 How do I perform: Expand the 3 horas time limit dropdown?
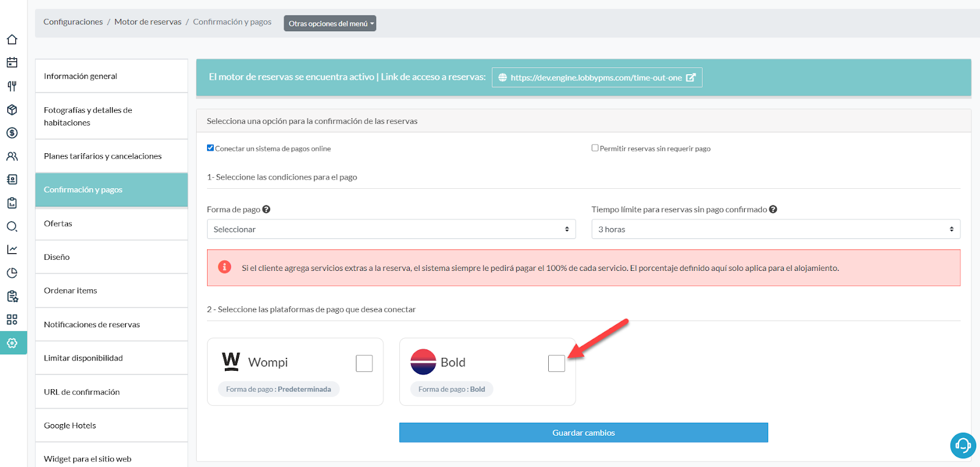coord(775,229)
